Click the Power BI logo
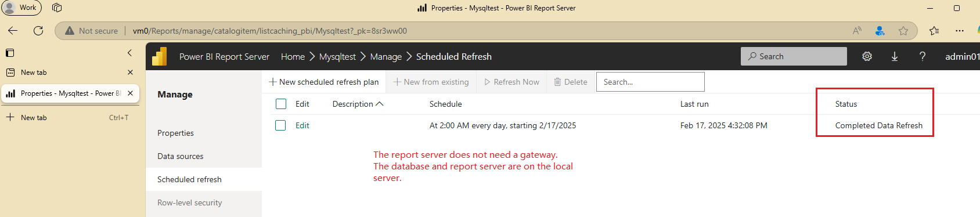980x217 pixels. [x=160, y=56]
